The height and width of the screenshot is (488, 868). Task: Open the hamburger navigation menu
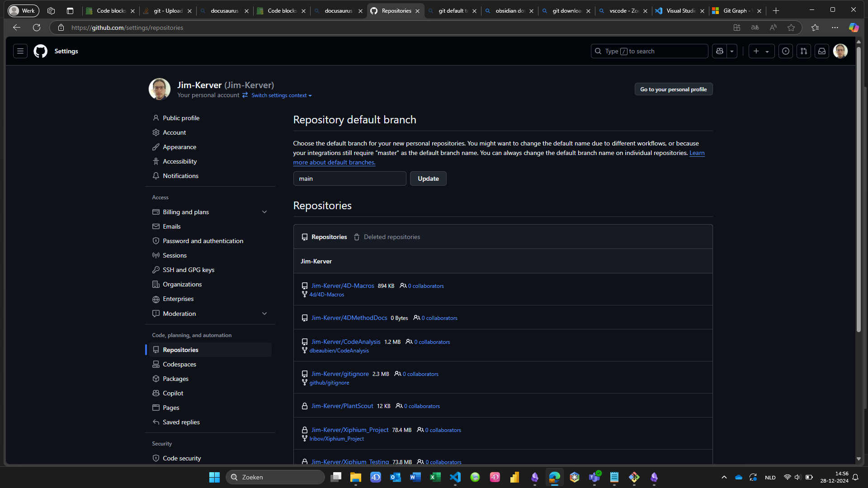pyautogui.click(x=20, y=51)
